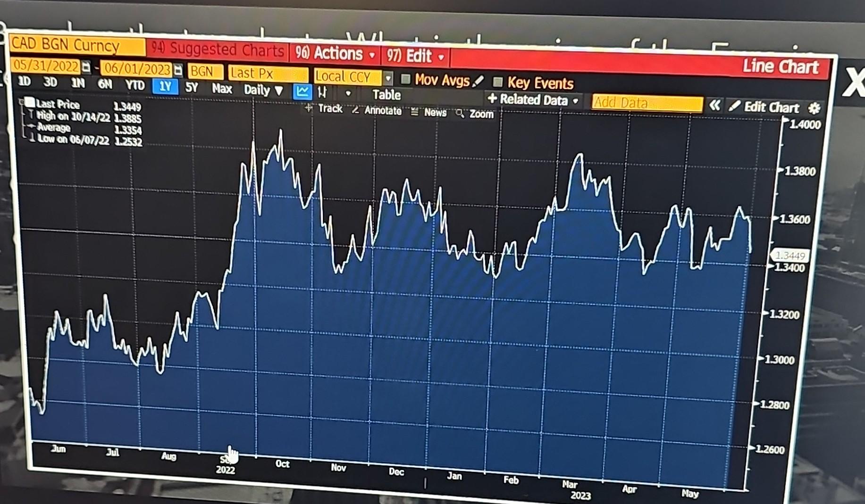Click legend text 'Low on 06/07/22'
Screen dimensions: 865x504
point(74,140)
